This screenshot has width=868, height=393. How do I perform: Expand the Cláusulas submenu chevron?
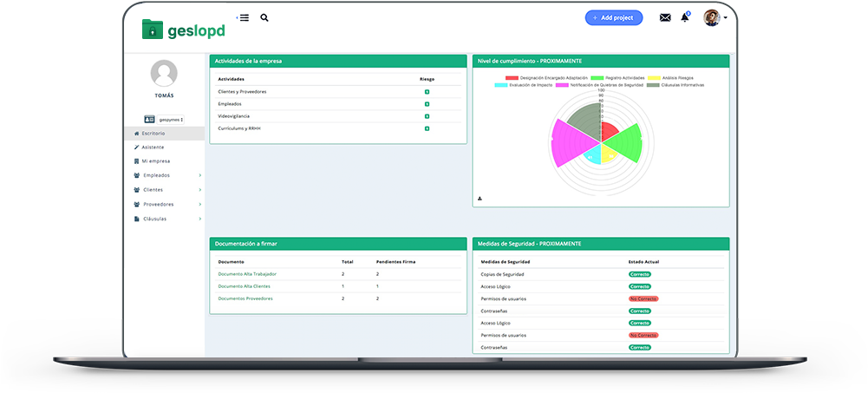(199, 219)
